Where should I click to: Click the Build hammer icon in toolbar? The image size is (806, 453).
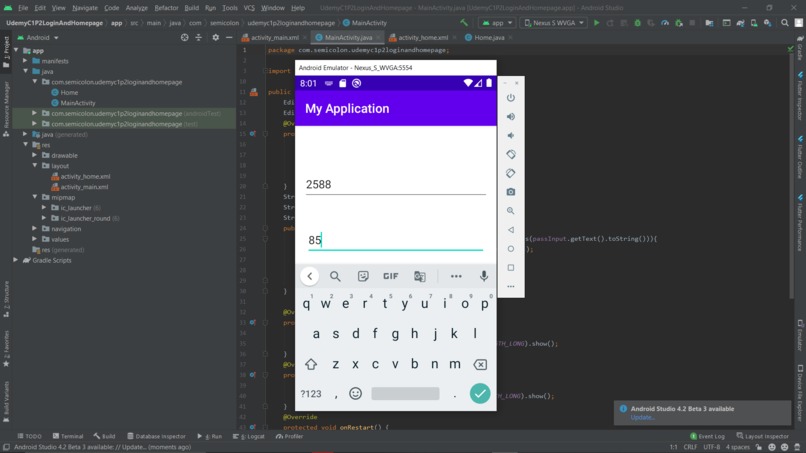click(x=464, y=23)
